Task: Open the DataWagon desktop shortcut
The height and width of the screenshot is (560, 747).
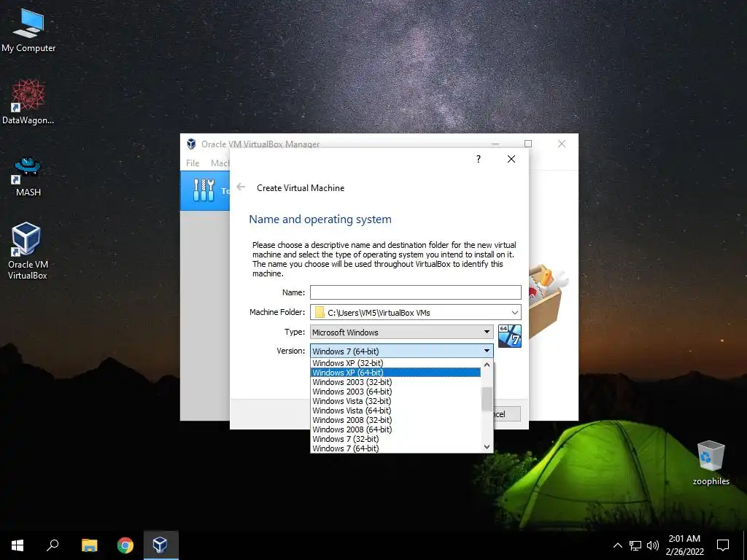Action: point(28,102)
